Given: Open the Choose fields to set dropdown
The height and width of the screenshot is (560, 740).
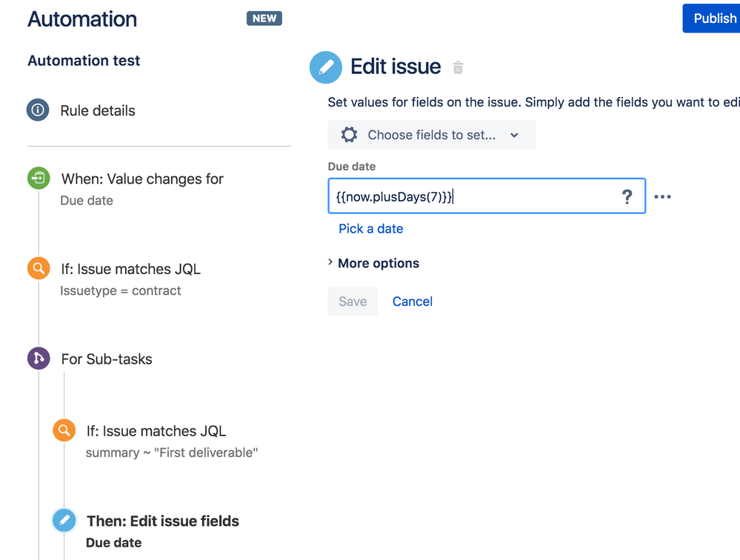Looking at the screenshot, I should (431, 135).
